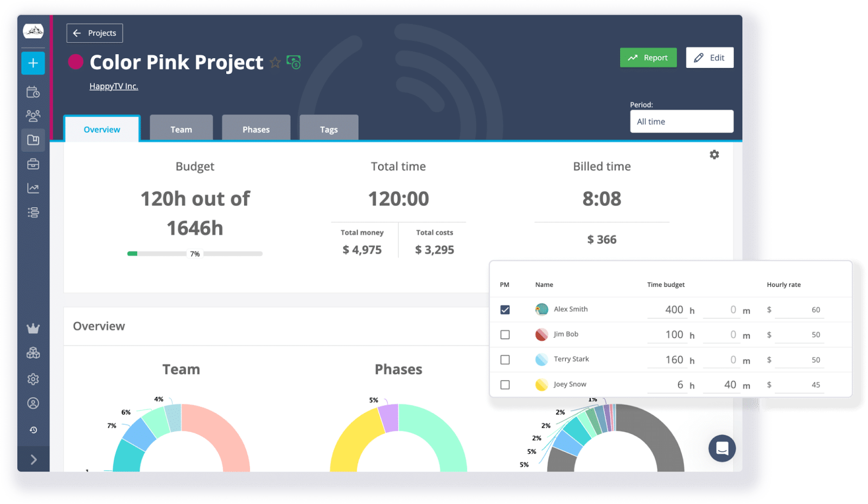The height and width of the screenshot is (504, 868).
Task: Click Jim Bob's avatar
Action: click(541, 334)
